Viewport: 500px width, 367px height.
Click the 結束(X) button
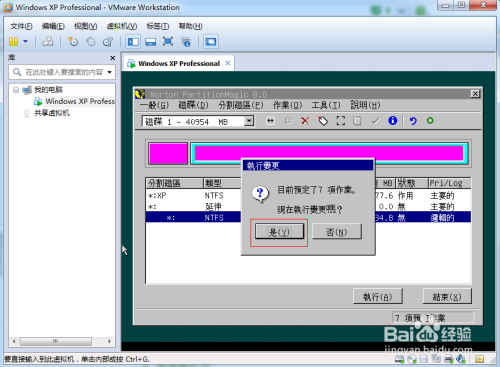coord(447,296)
